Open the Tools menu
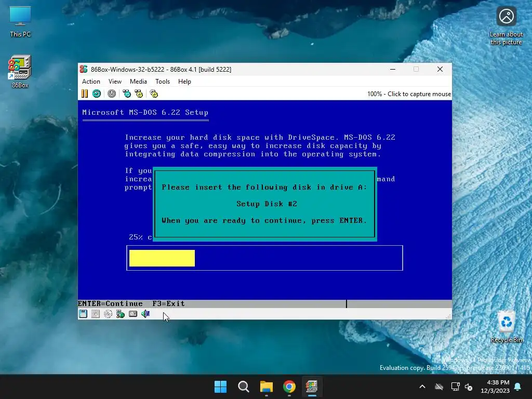 point(163,82)
